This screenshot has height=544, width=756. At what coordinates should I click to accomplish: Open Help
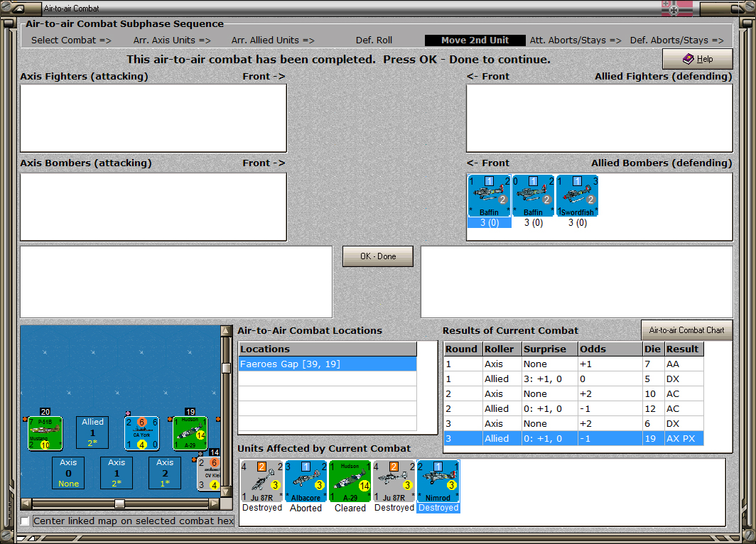[697, 59]
